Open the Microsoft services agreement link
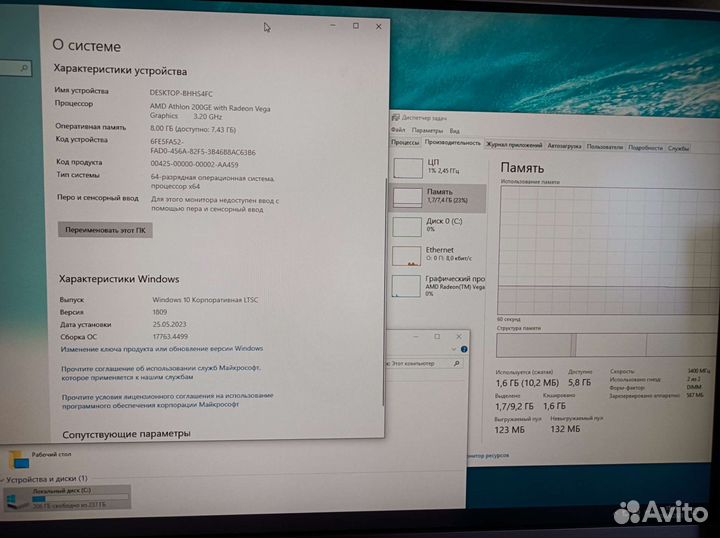This screenshot has height=538, width=720. (x=161, y=372)
